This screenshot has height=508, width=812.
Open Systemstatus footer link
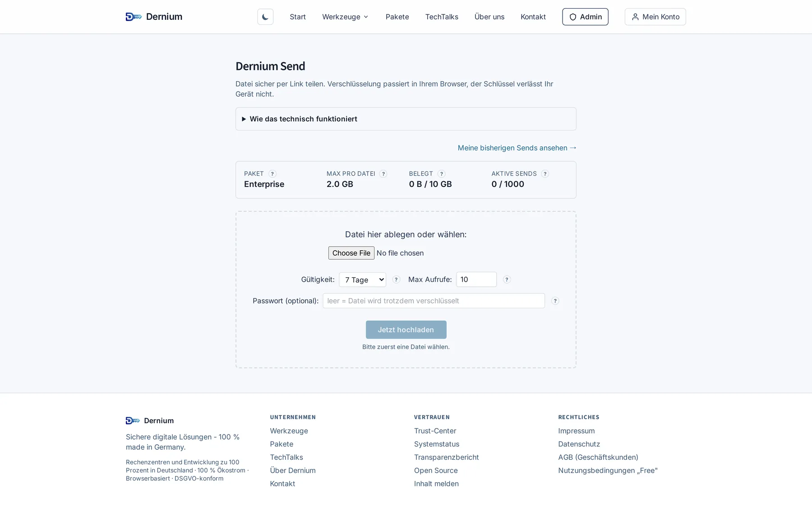point(437,444)
